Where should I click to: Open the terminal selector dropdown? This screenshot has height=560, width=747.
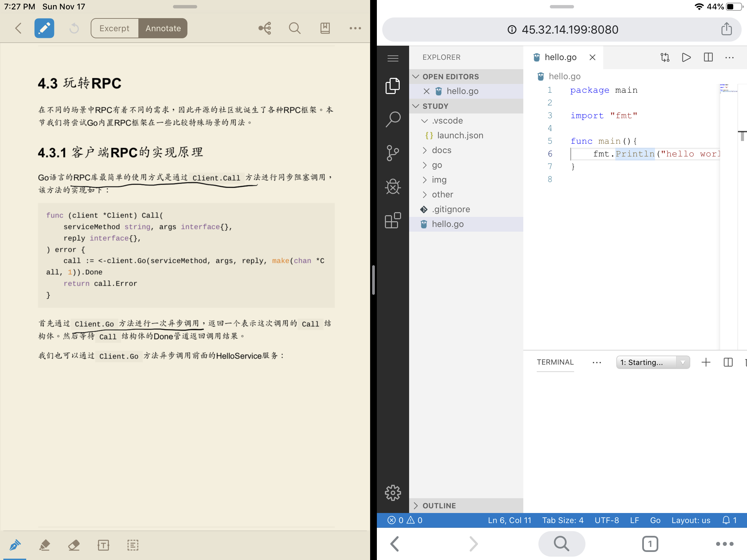tap(652, 362)
